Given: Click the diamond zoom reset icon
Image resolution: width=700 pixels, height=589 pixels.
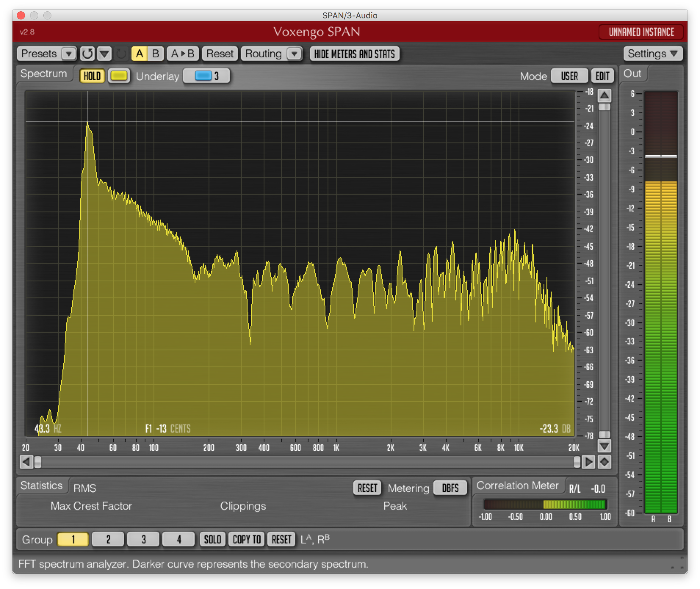Looking at the screenshot, I should point(604,462).
